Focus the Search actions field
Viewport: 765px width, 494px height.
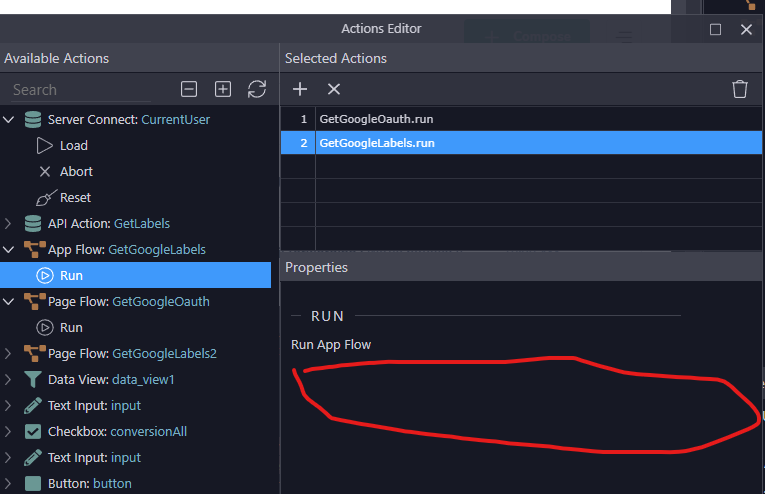pos(81,90)
